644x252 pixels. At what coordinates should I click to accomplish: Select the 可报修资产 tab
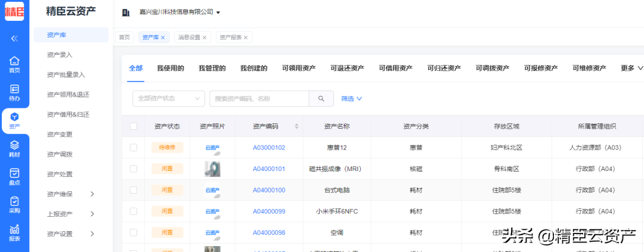click(541, 68)
